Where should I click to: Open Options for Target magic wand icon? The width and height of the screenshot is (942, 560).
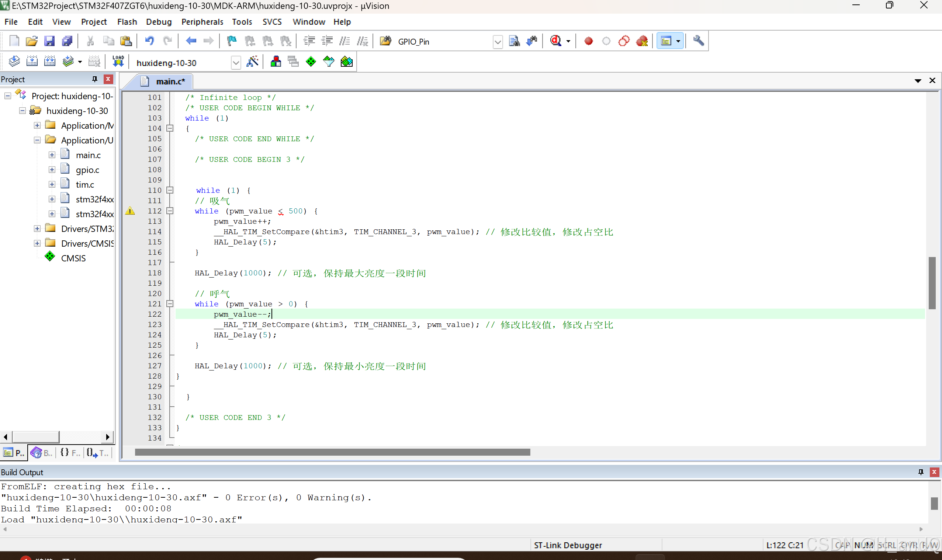(252, 62)
